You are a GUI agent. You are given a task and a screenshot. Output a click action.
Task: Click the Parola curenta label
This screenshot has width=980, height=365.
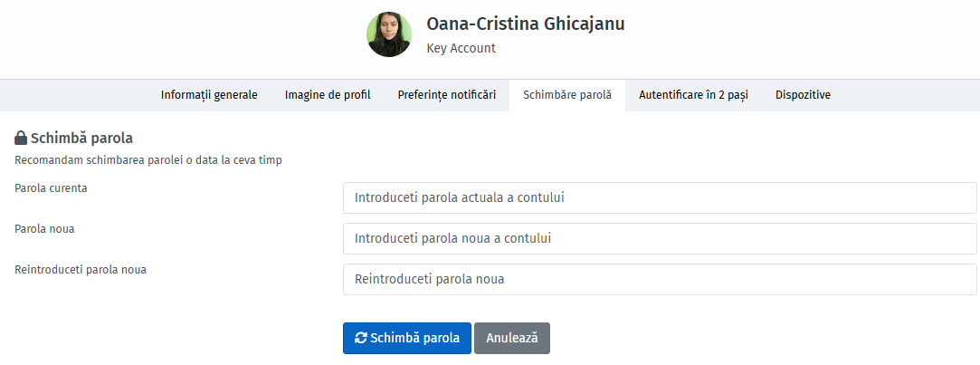[51, 187]
